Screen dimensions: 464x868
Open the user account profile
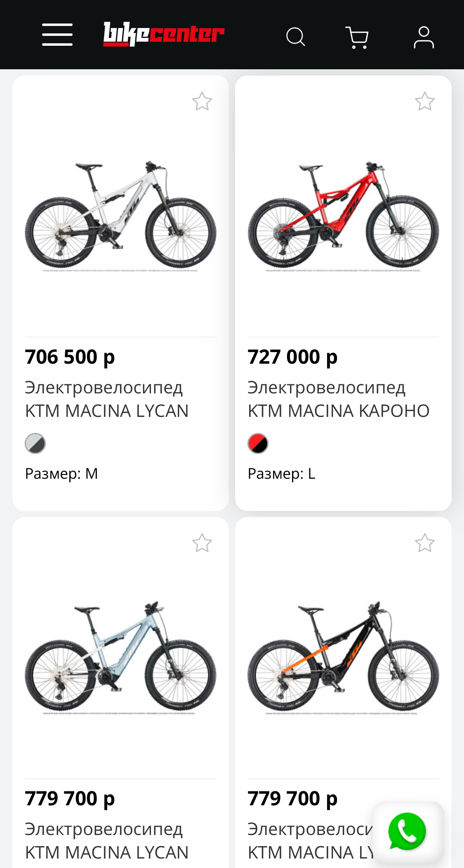pyautogui.click(x=424, y=38)
